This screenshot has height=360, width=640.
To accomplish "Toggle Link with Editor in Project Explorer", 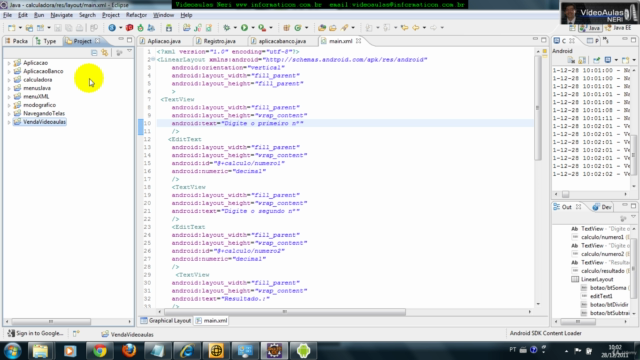I will [105, 53].
